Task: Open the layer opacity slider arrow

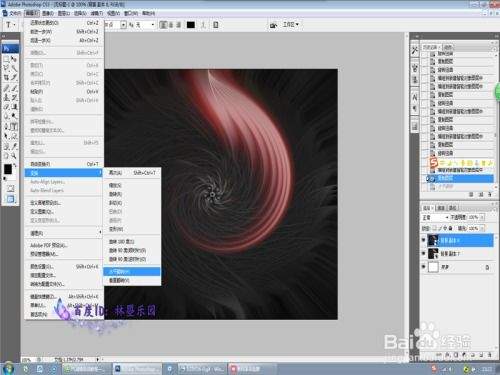Action: tap(482, 217)
